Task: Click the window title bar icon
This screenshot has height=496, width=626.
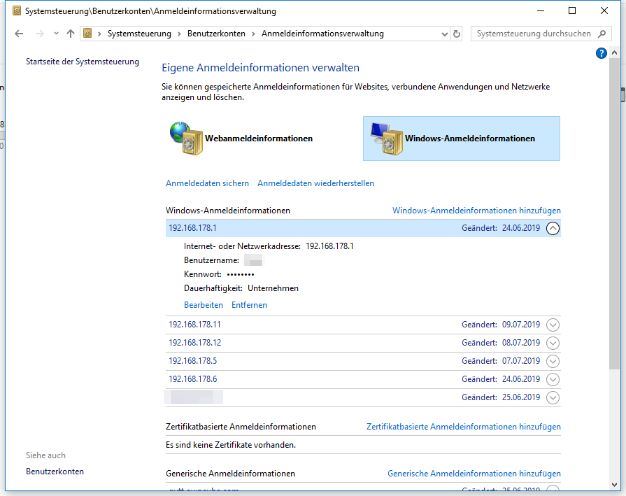Action: (x=16, y=11)
